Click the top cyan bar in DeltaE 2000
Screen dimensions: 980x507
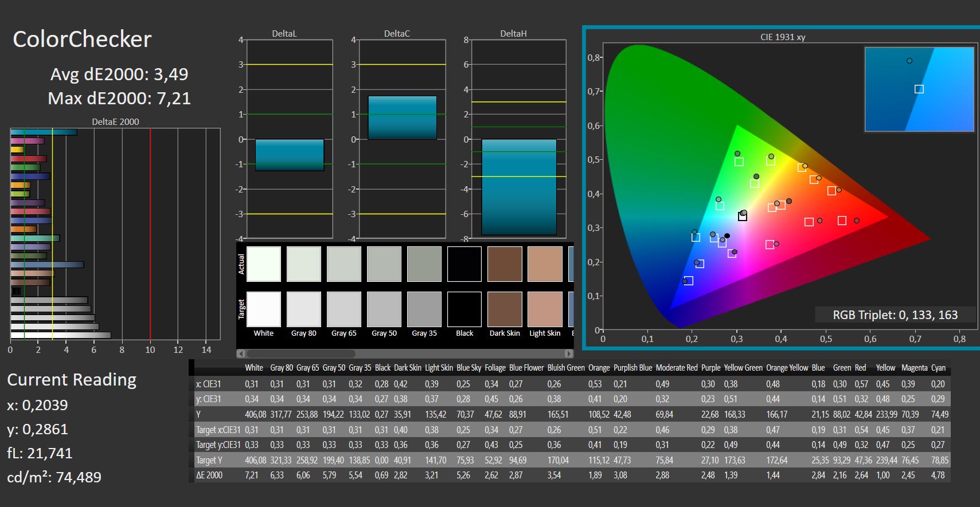click(44, 132)
